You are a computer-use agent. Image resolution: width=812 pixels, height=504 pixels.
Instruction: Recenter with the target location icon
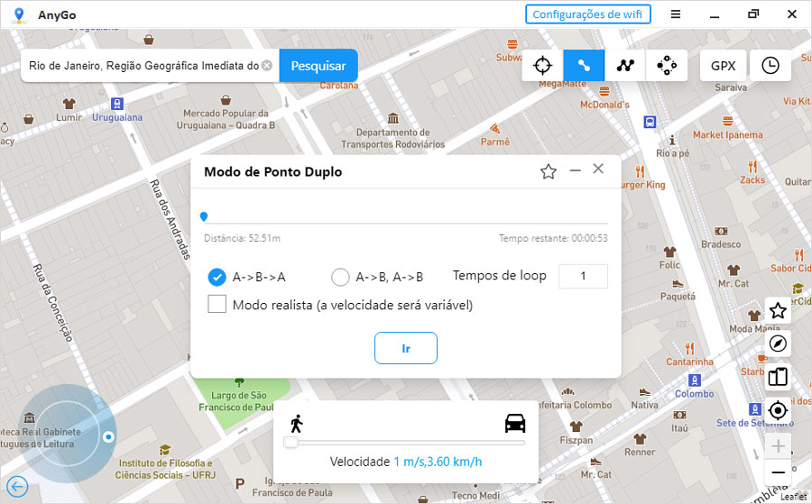pos(778,410)
